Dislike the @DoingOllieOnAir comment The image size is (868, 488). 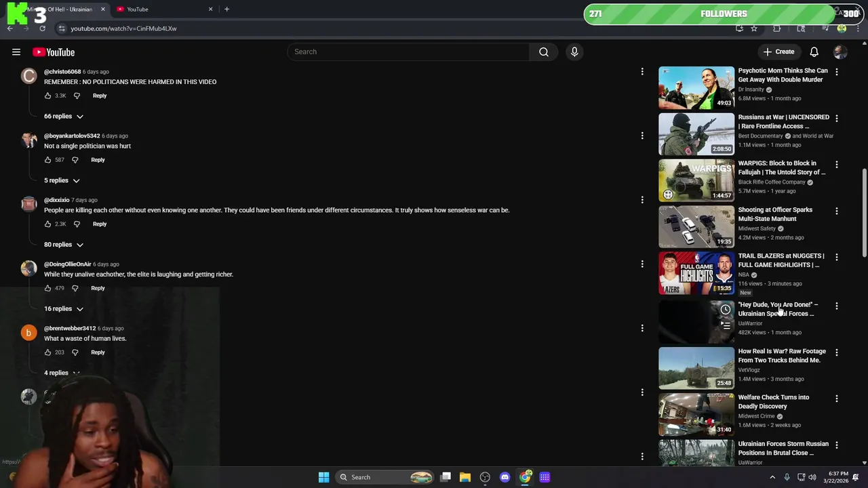click(75, 288)
